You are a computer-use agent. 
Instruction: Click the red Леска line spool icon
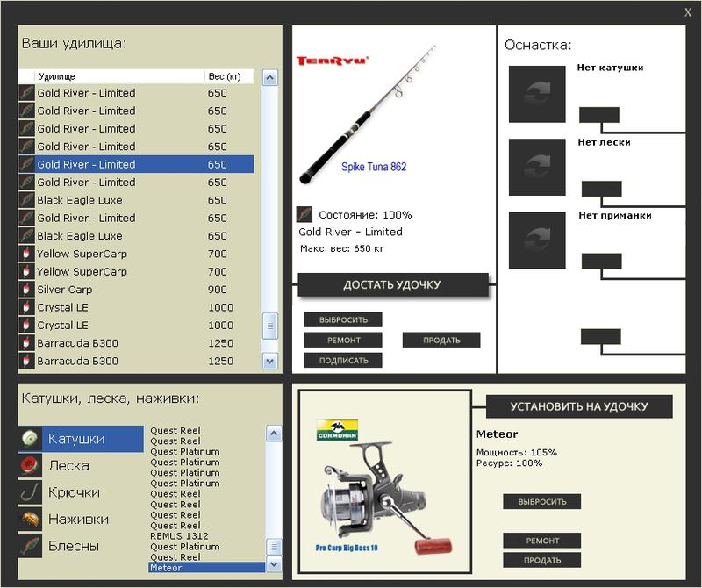click(x=30, y=465)
